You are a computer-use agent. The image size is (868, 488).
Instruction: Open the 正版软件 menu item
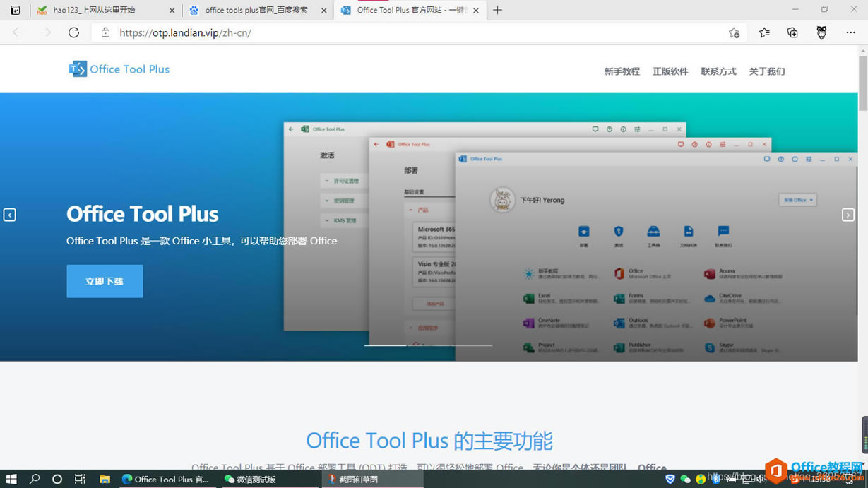tap(670, 71)
